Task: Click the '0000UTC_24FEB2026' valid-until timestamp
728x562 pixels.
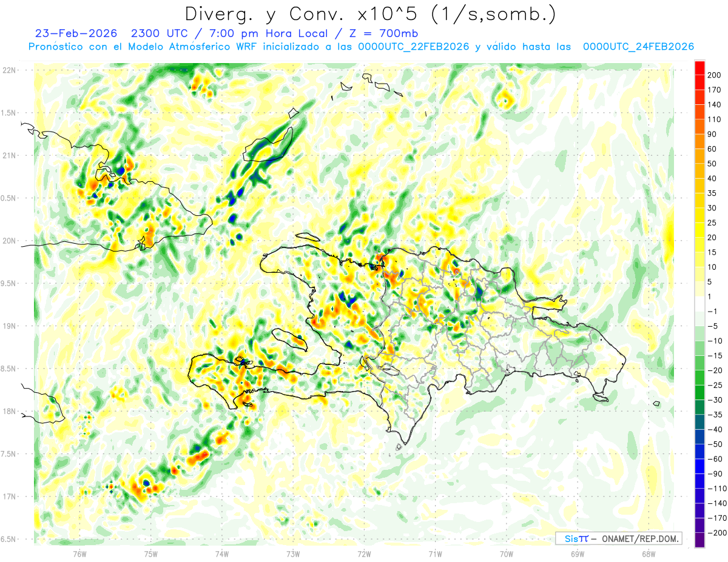Action: (638, 47)
